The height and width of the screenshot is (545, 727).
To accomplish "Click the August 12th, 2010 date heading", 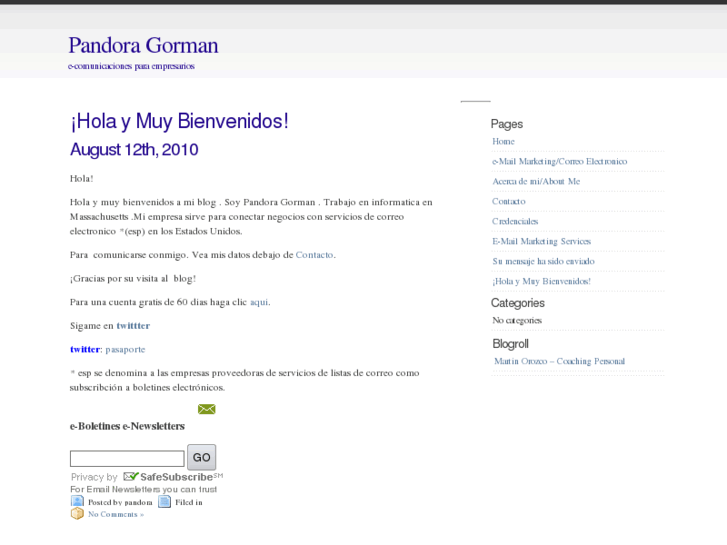I will point(134,150).
